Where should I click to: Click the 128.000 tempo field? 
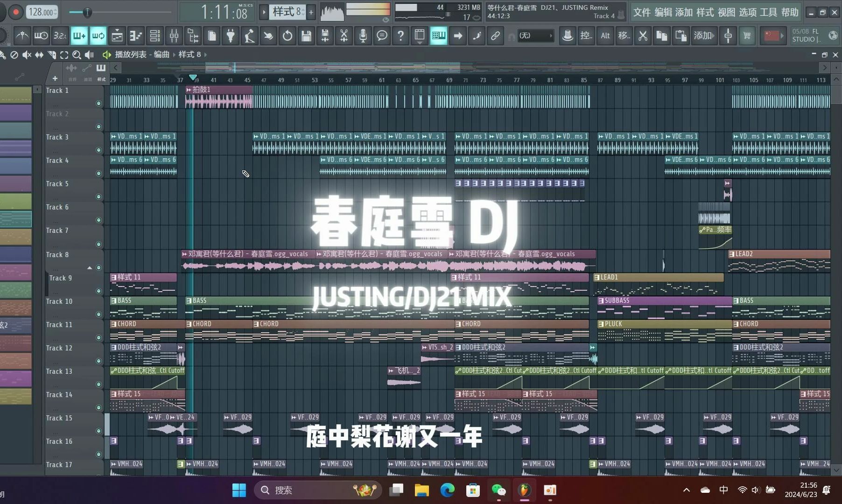(42, 12)
